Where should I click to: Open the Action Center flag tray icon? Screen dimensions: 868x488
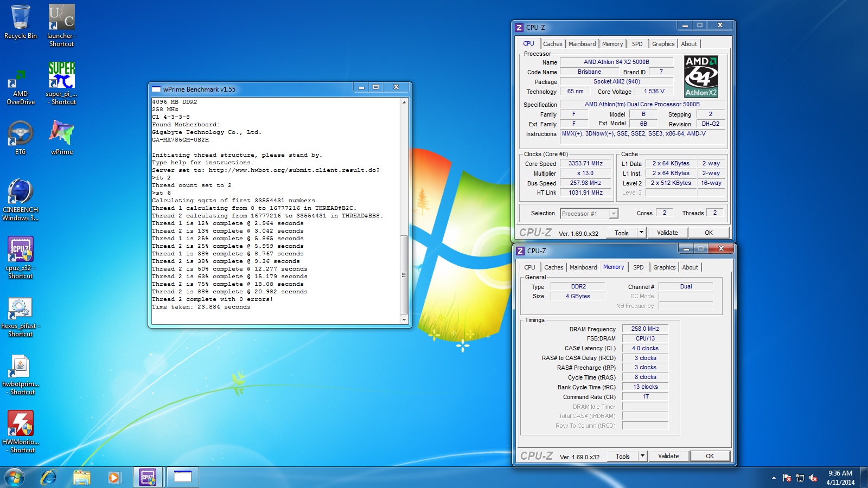pos(787,478)
